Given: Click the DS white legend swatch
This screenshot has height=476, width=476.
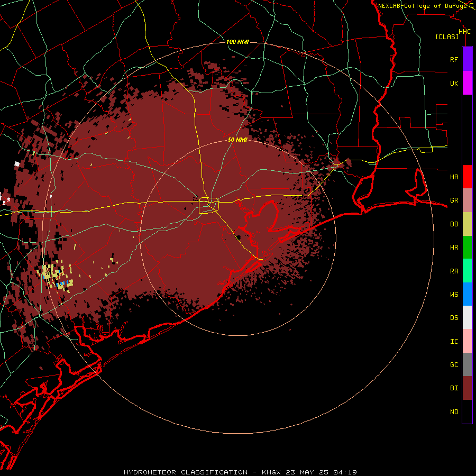Looking at the screenshot, I should click(x=467, y=317).
